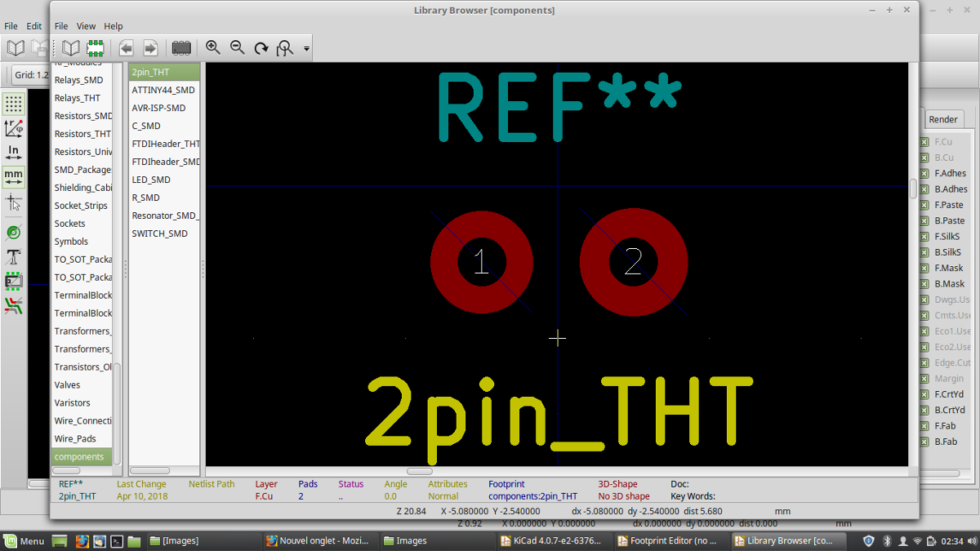Toggle text sketch mode icon in Footprint Editor
The image size is (980, 551).
pyautogui.click(x=14, y=257)
